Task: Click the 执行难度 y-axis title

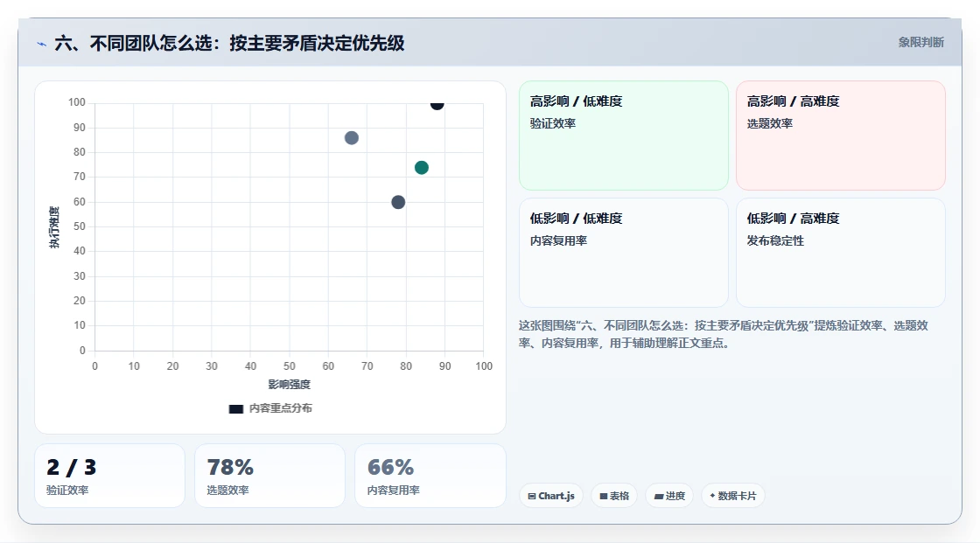Action: (x=54, y=226)
